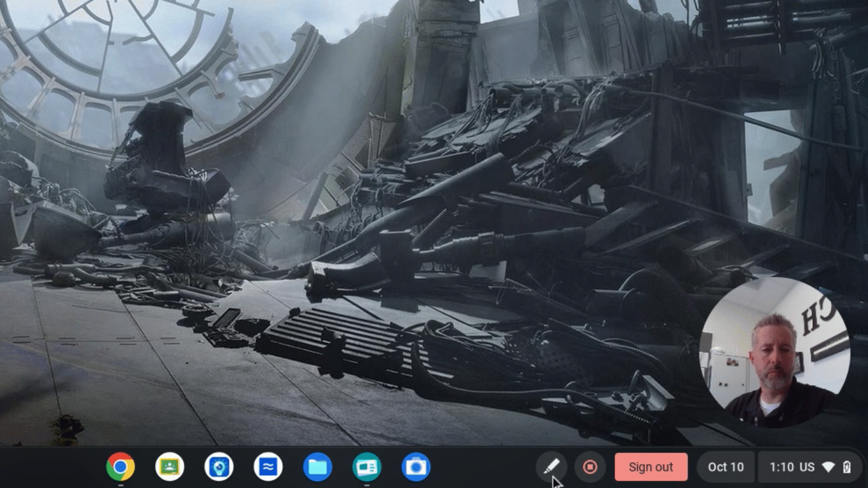Open the status tray showing 1:10
868x488 pixels.
810,467
